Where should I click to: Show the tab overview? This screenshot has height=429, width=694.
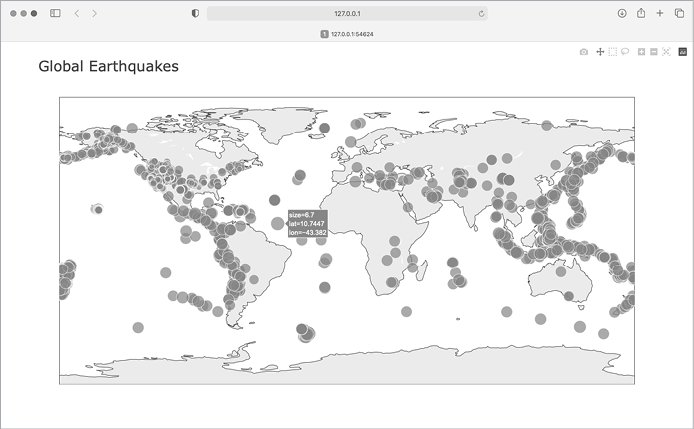[x=678, y=13]
